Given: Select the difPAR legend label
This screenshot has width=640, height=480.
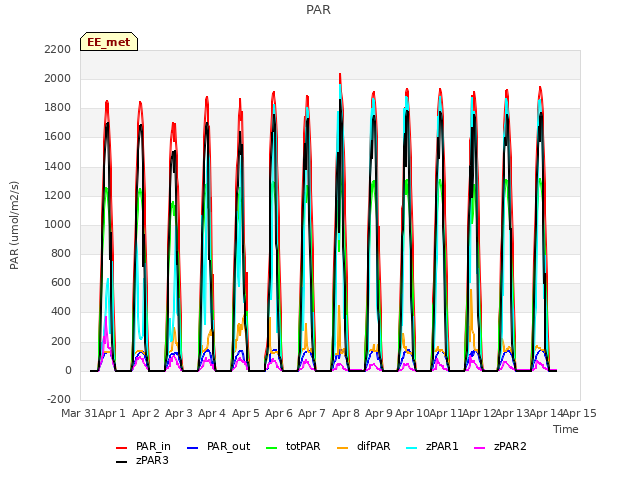Looking at the screenshot, I should tap(373, 447).
